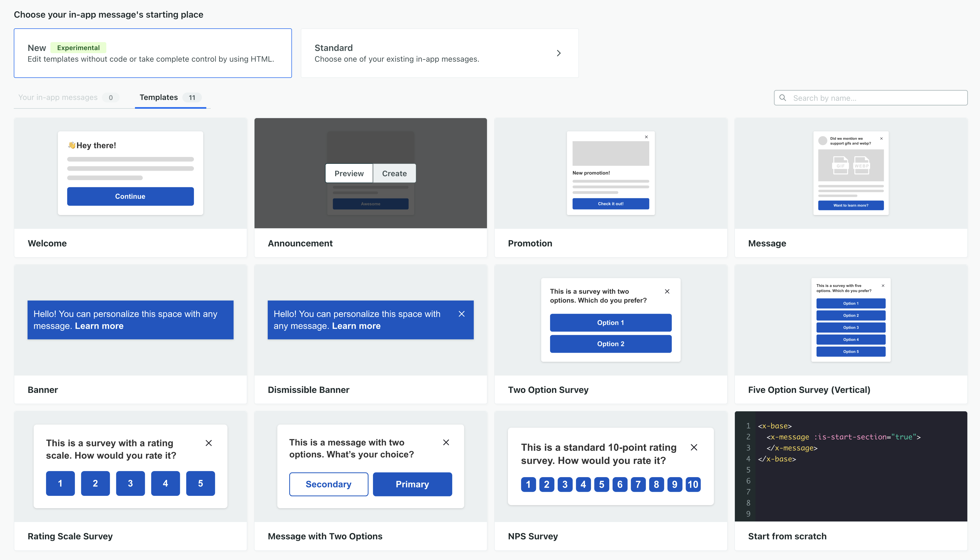Image resolution: width=980 pixels, height=560 pixels.
Task: Dismiss the Dismissible Banner with its X icon
Action: click(x=462, y=314)
